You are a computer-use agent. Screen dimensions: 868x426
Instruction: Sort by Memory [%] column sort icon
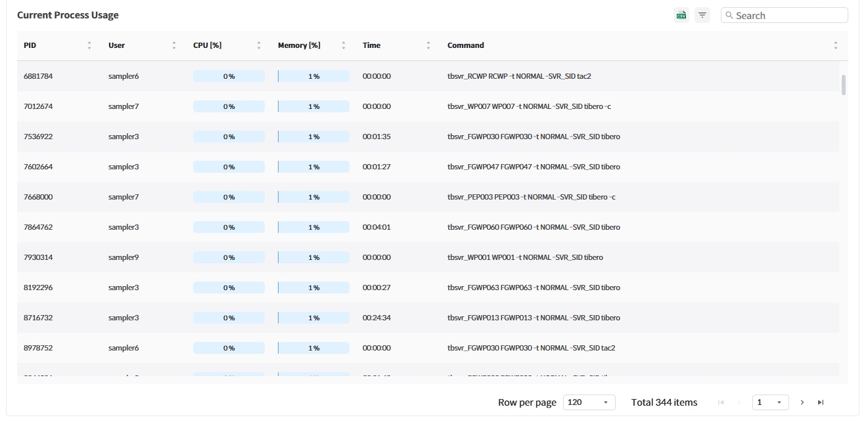click(344, 45)
